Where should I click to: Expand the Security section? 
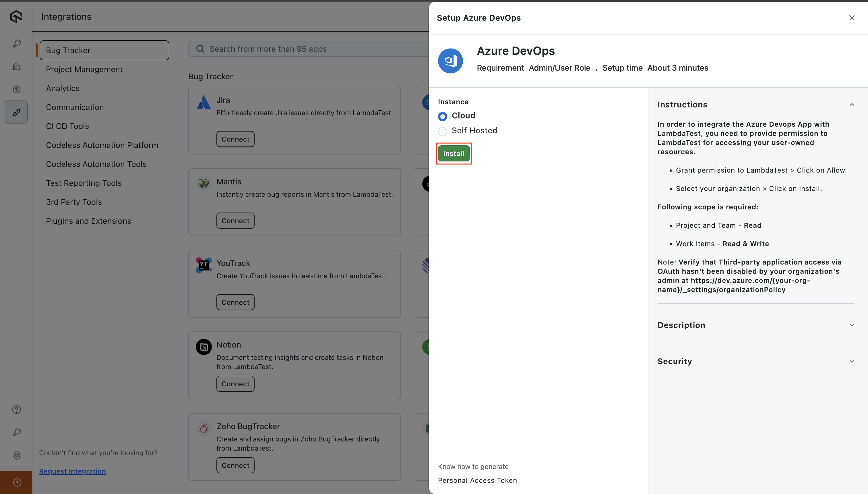tap(852, 361)
